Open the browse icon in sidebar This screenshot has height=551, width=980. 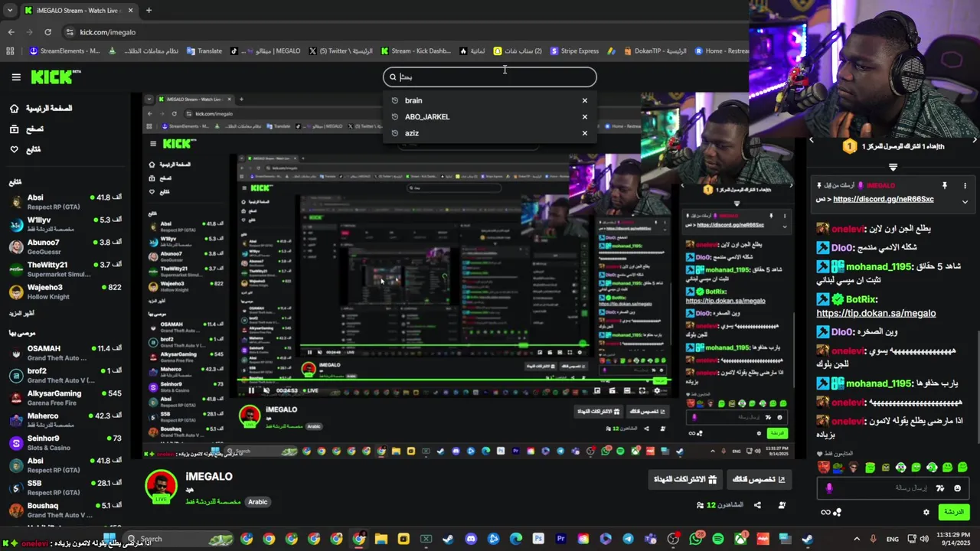[14, 129]
